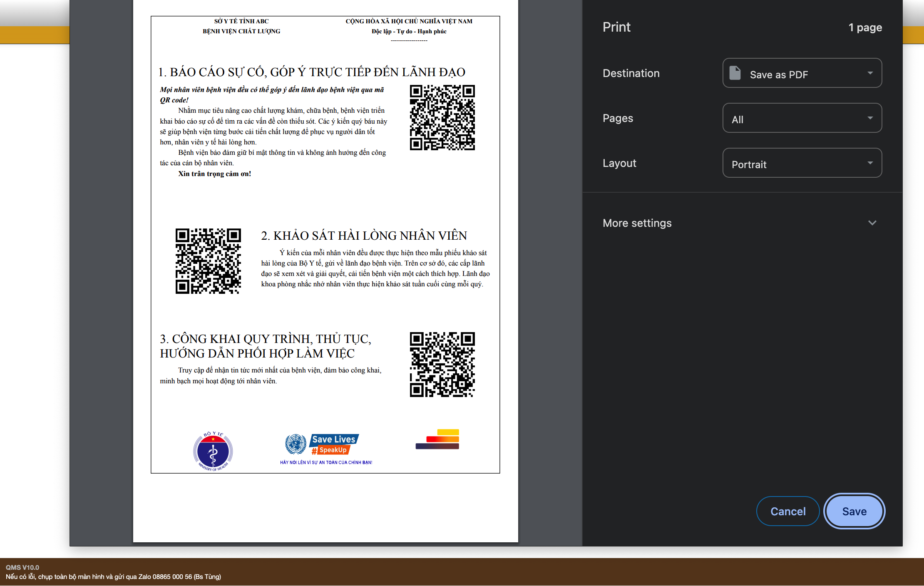This screenshot has height=586, width=924.
Task: Click the PDF document icon in Destination
Action: [735, 73]
